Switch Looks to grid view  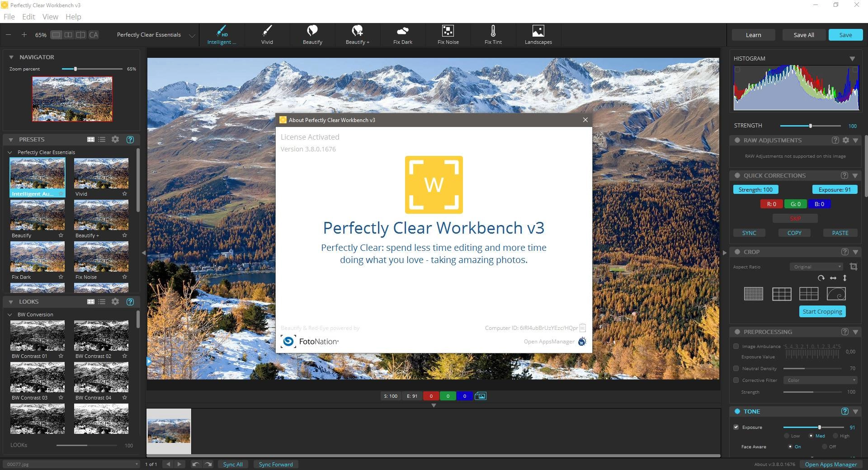tap(91, 301)
